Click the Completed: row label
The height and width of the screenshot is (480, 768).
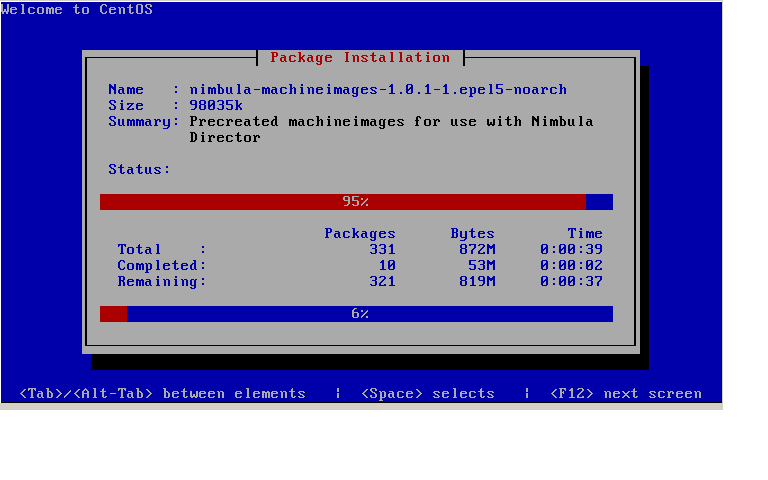pos(162,265)
